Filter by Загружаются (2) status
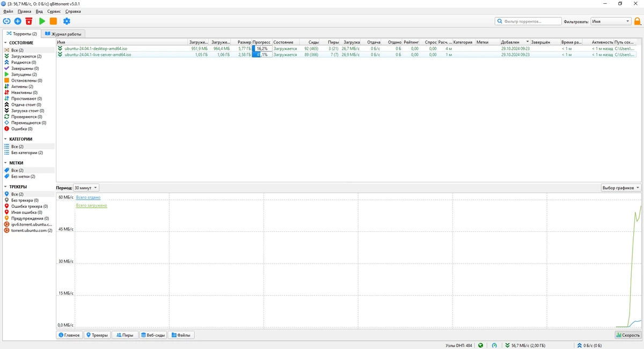The height and width of the screenshot is (349, 644). click(26, 56)
